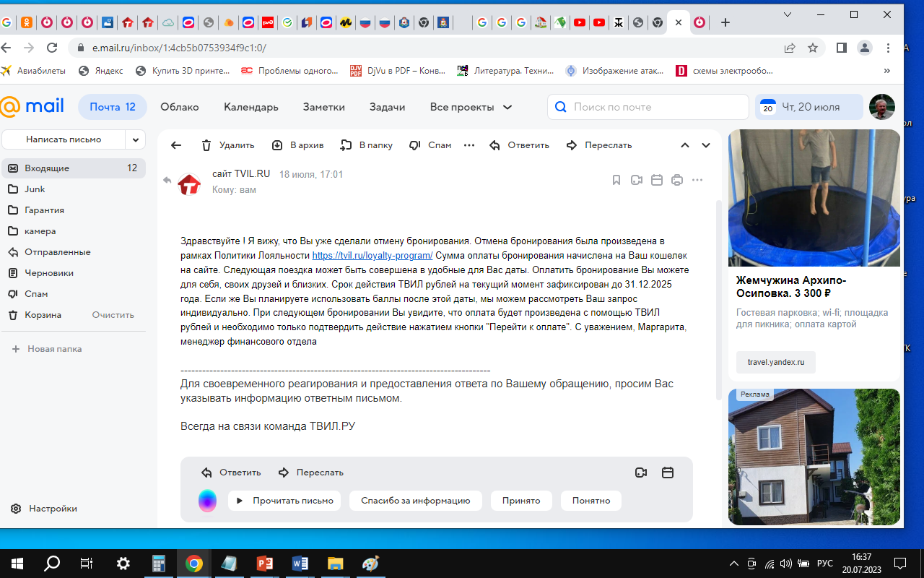The height and width of the screenshot is (578, 924).
Task: Print the email using printer icon
Action: point(677,180)
